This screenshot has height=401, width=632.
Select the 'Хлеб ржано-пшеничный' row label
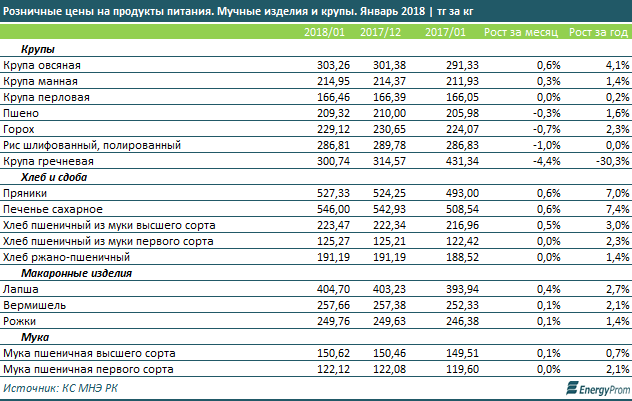coord(69,257)
